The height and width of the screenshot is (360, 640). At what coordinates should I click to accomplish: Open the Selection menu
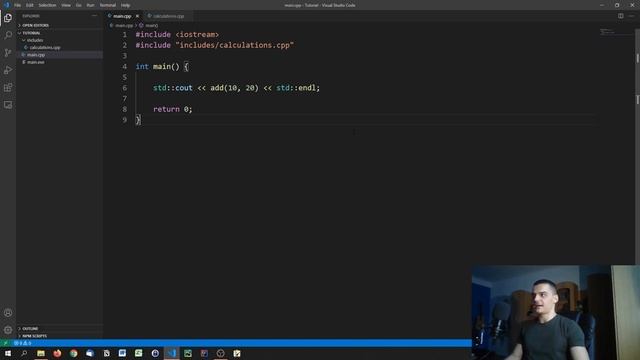(x=47, y=5)
